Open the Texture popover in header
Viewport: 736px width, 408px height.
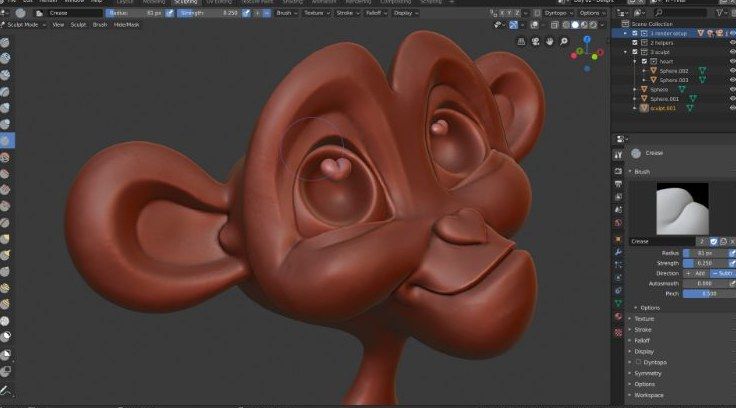coord(316,13)
